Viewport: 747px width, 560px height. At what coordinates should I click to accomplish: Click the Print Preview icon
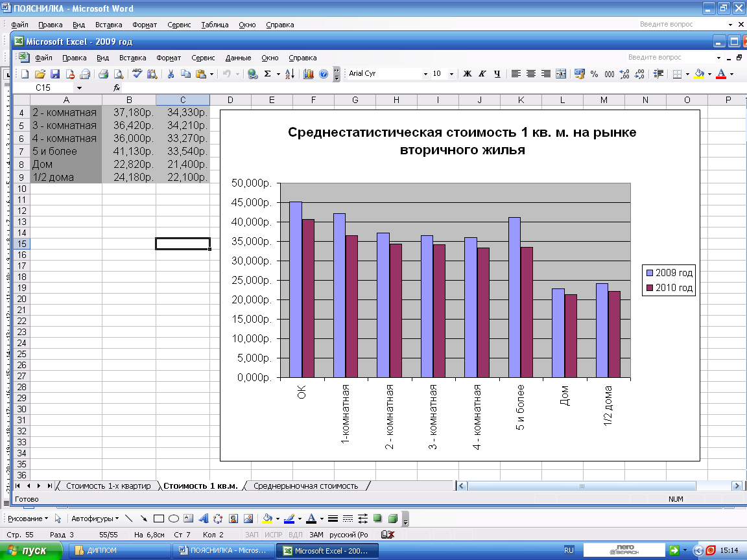click(119, 74)
